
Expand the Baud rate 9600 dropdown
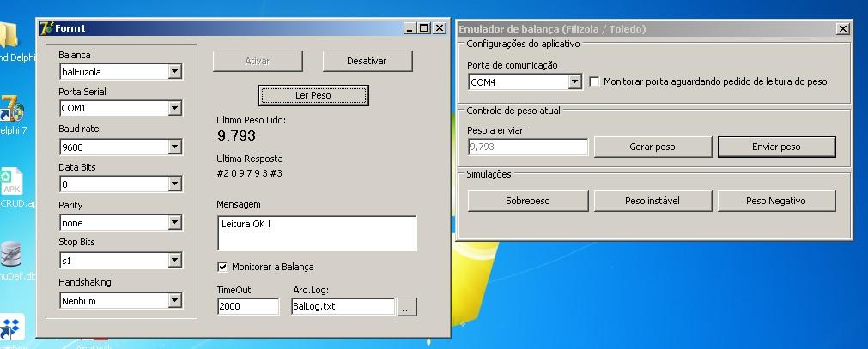tap(175, 147)
